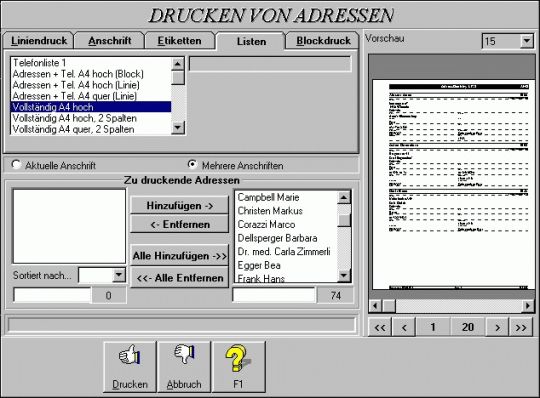Select Dr. med. Carla Zimmerli entry
The image size is (540, 398).
tap(286, 252)
